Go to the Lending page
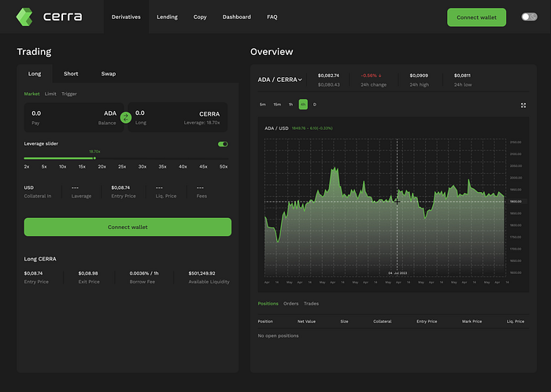Image resolution: width=551 pixels, height=392 pixels. [167, 17]
